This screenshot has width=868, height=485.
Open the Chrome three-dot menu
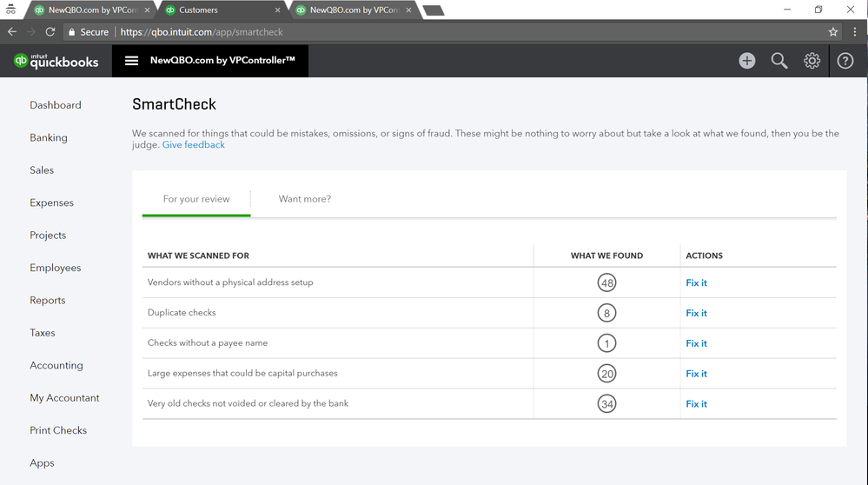point(855,32)
